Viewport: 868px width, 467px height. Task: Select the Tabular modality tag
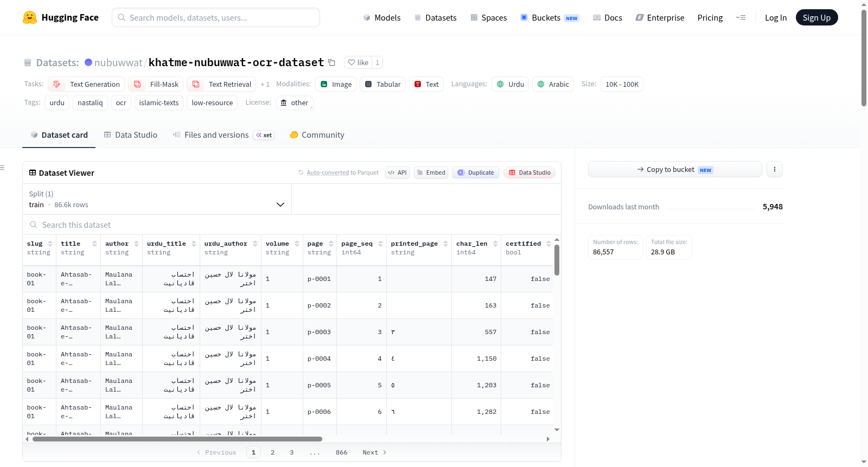382,84
